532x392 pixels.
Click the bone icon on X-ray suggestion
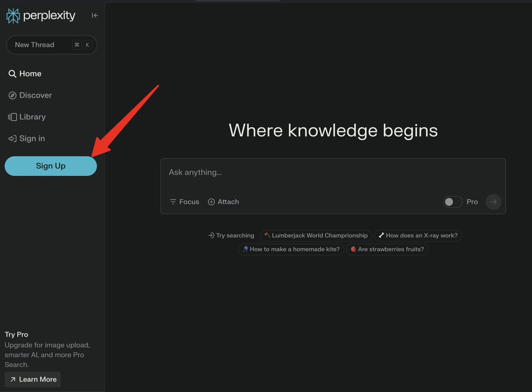(x=381, y=236)
